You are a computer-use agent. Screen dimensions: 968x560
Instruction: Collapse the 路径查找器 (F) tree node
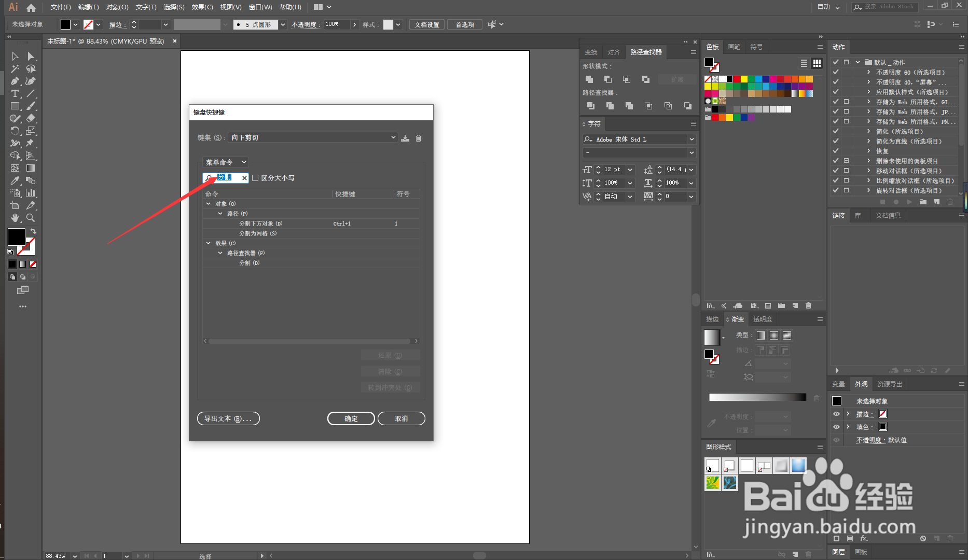220,253
